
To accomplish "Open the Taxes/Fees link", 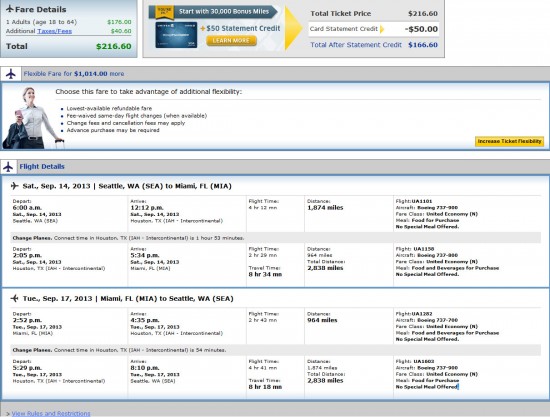I will click(54, 31).
